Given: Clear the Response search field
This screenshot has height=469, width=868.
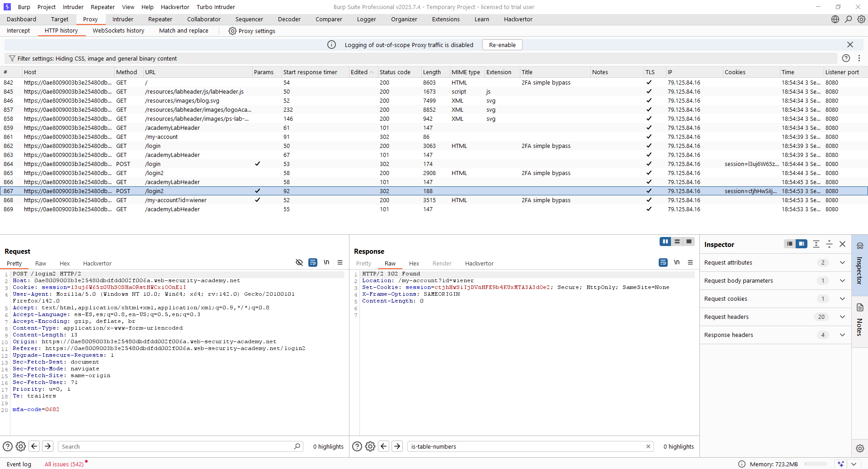Looking at the screenshot, I should tap(648, 446).
